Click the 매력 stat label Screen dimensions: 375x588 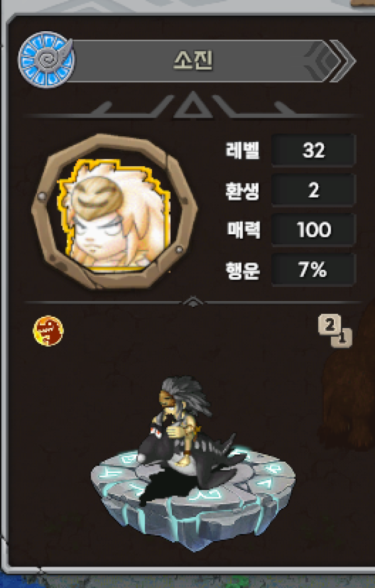(x=243, y=230)
